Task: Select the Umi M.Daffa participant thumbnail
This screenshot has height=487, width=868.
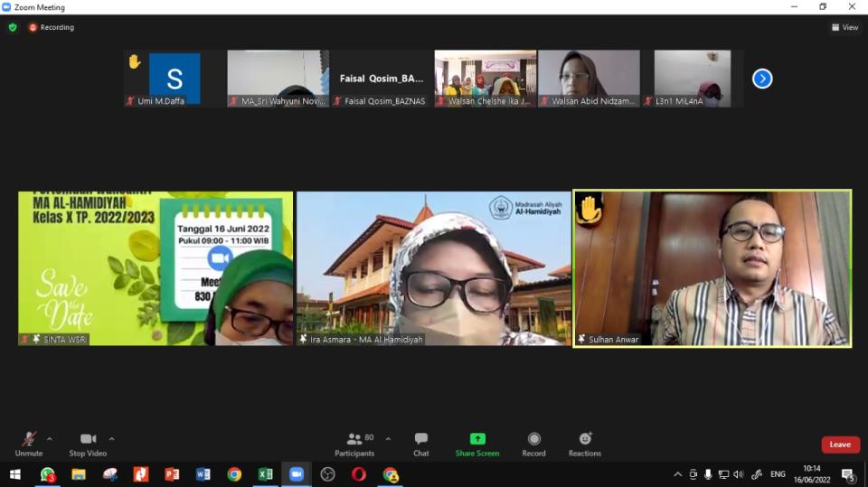Action: [x=175, y=79]
